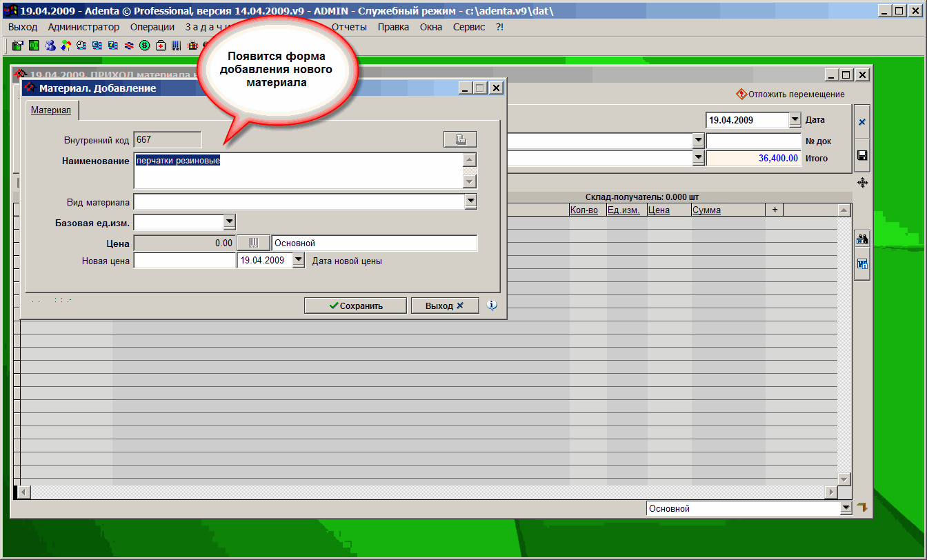Open the Базовая ед.изм. dropdown
Screen dimensions: 927x560
pos(230,222)
